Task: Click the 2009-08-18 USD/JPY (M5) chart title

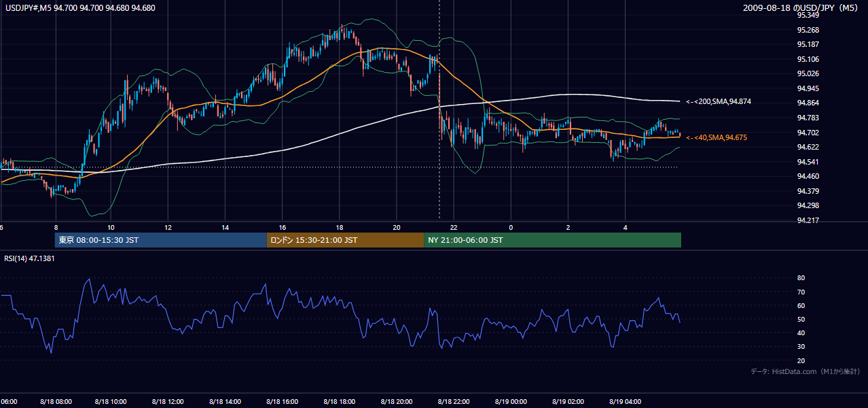Action: pyautogui.click(x=801, y=8)
